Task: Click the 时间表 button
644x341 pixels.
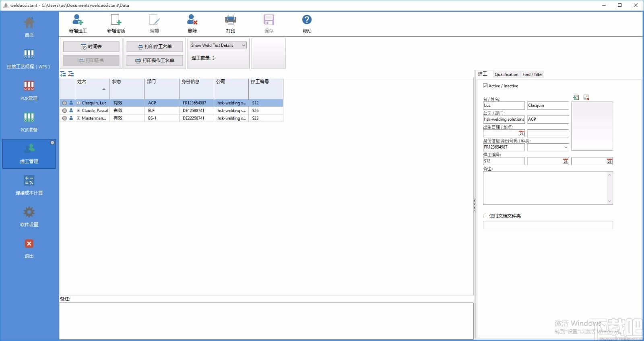Action: click(x=91, y=47)
